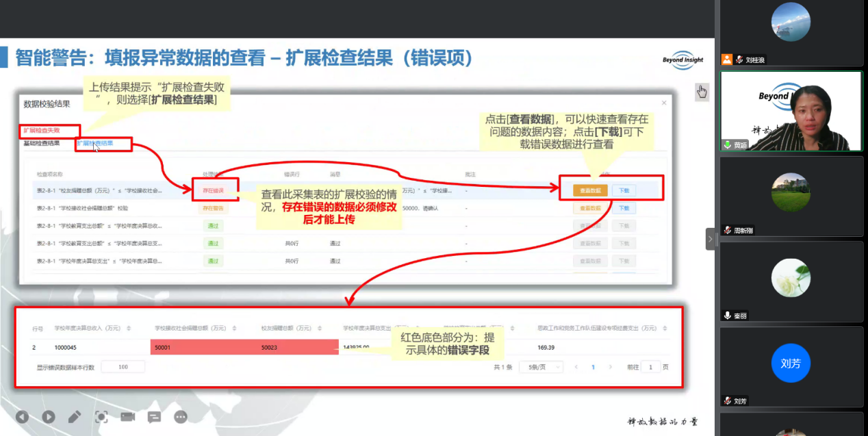Screen dimensions: 868x436
Task: Click the 下载 button in highlighted row
Action: (624, 190)
